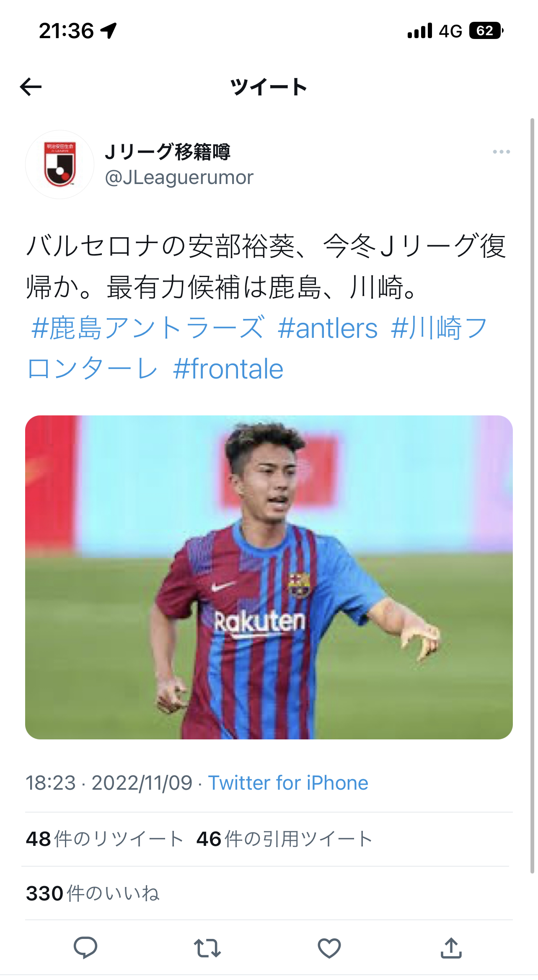Open the J League profile avatar

(x=60, y=164)
